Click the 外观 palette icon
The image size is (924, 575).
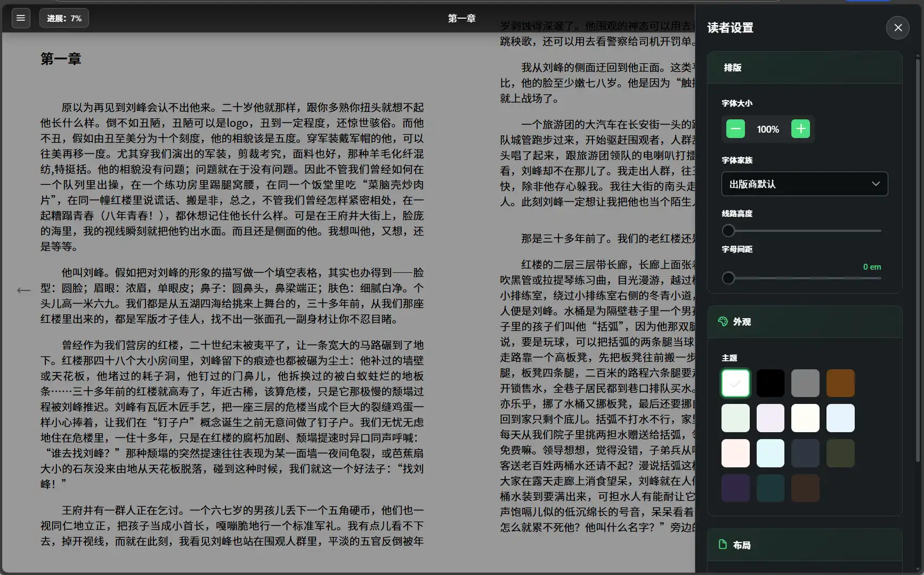[x=723, y=321]
